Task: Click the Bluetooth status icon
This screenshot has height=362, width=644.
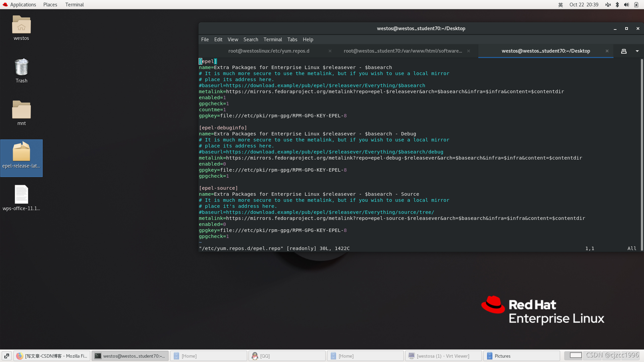Action: point(617,5)
